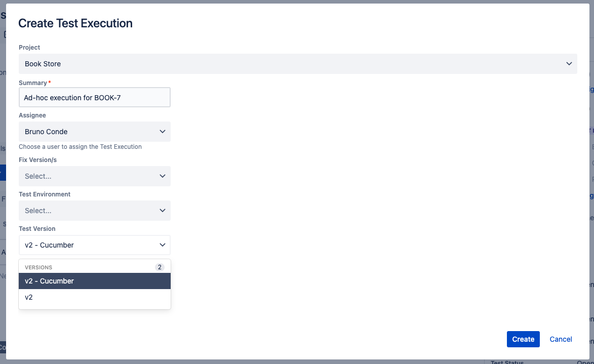The image size is (594, 364).
Task: Click the Create Test Execution dialog title
Action: click(75, 23)
